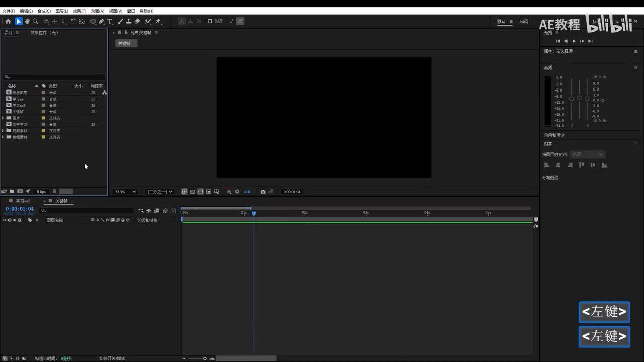Select the Puppet Pin tool
The image size is (644, 362).
tap(158, 21)
